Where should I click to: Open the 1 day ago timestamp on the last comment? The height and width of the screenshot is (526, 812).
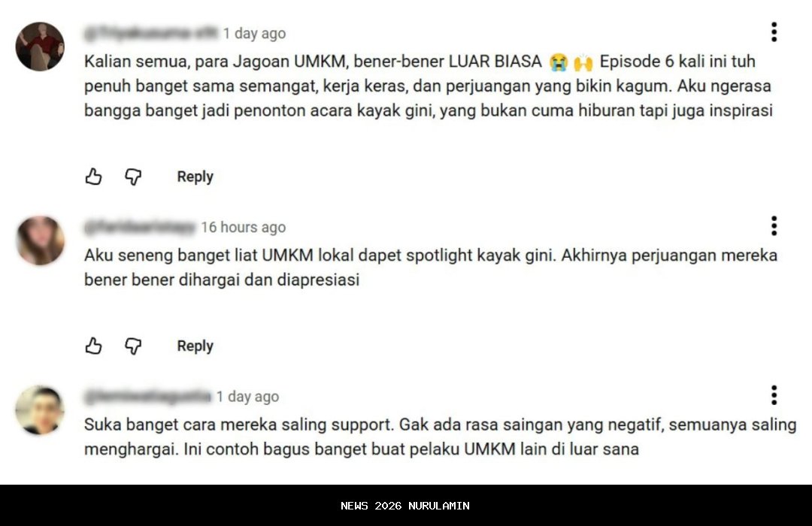247,397
